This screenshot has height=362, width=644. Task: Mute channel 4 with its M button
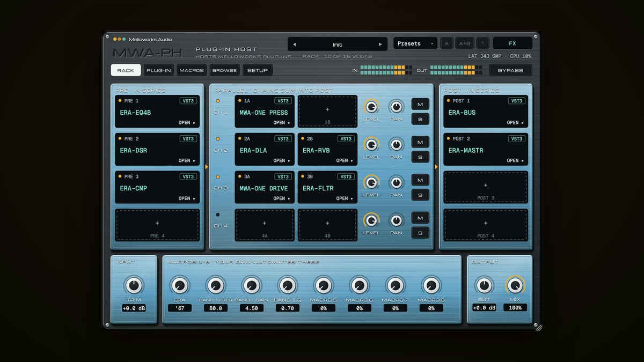(420, 218)
